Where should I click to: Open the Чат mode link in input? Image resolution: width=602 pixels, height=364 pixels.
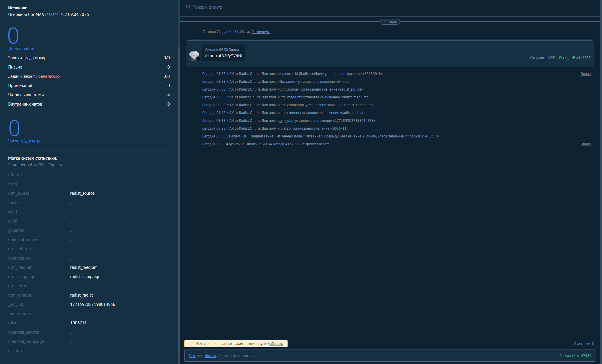click(192, 356)
